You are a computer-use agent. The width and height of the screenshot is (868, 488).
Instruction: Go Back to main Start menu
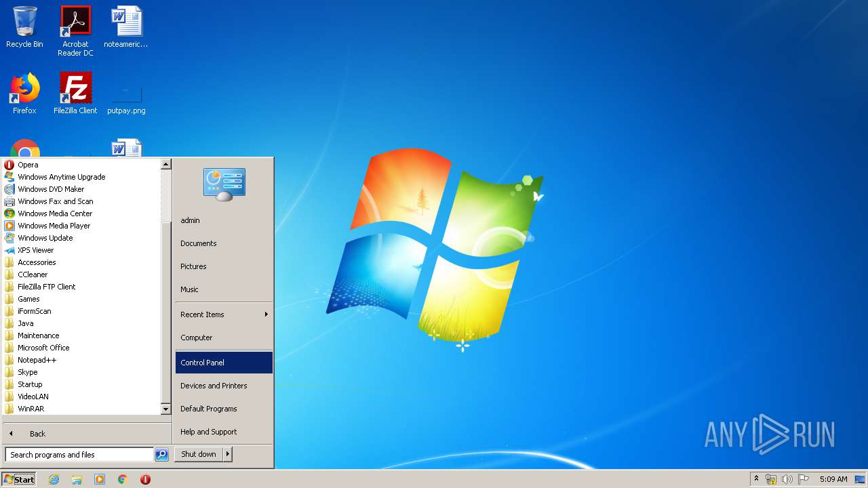point(87,434)
